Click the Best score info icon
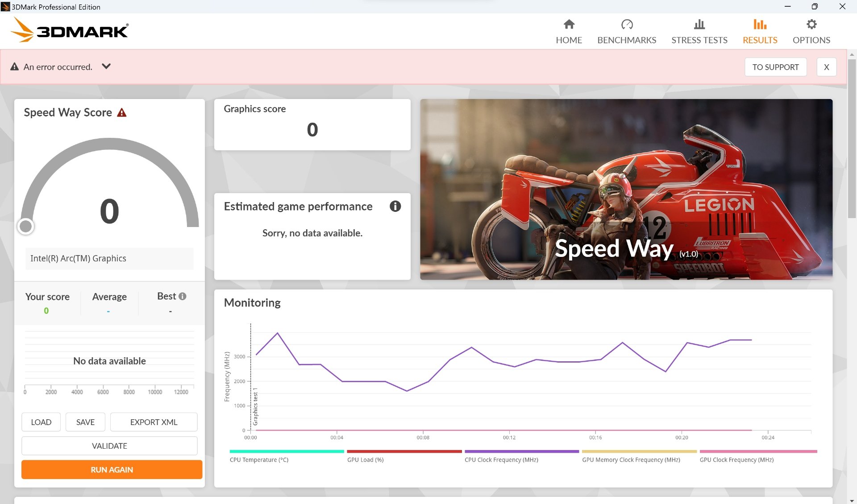 (x=182, y=296)
